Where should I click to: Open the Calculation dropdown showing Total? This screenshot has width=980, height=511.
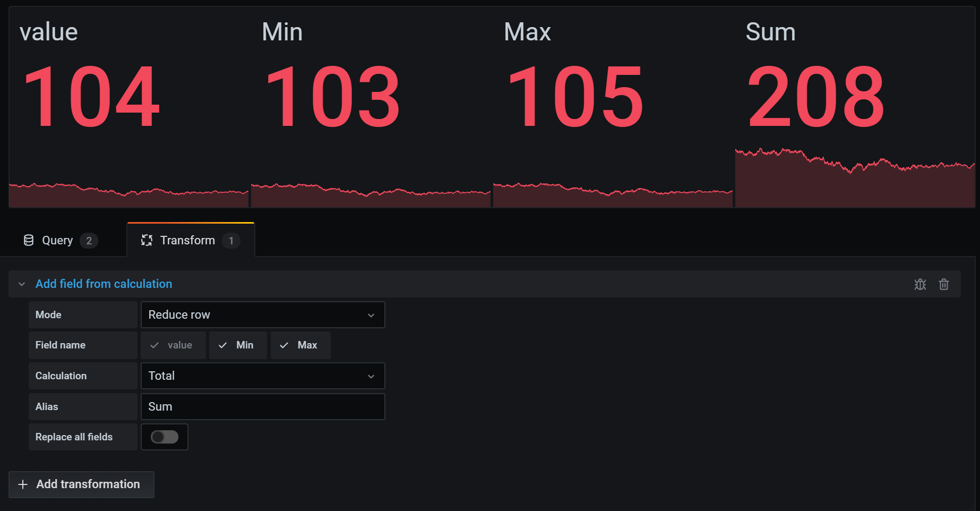(x=263, y=376)
